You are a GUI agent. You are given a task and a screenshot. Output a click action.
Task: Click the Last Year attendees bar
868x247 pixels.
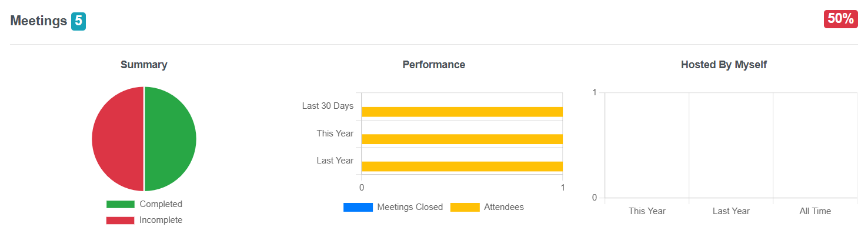(462, 166)
